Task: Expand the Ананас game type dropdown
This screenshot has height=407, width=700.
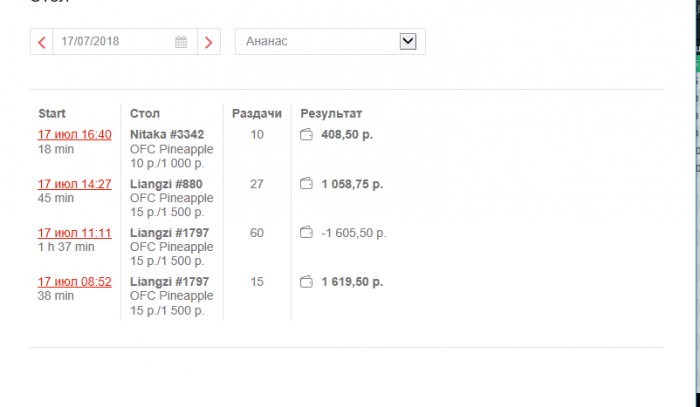Action: click(x=407, y=41)
